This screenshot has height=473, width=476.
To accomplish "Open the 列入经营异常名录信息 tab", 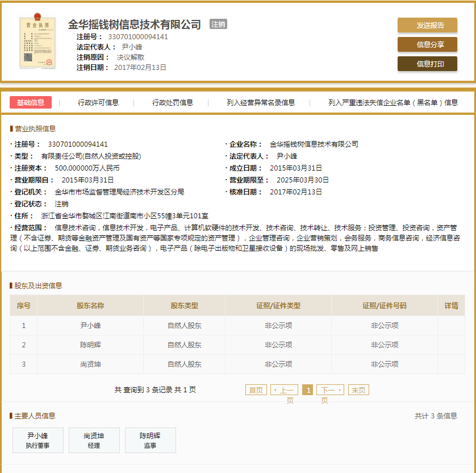I will [x=261, y=102].
